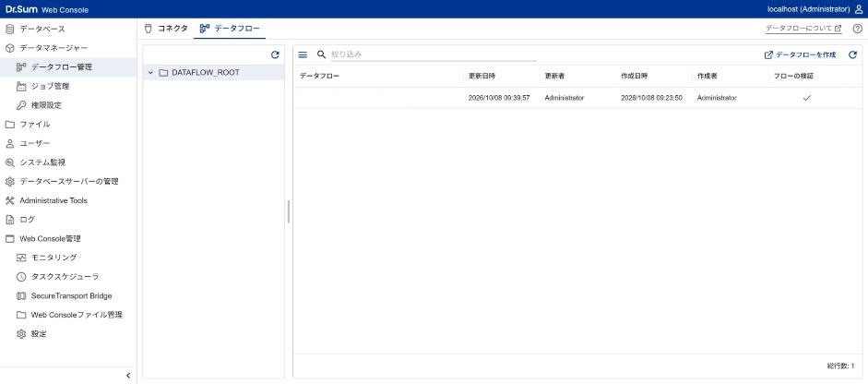Click the Web Console管理 window icon
Screen dimensions: 868x384
point(9,238)
